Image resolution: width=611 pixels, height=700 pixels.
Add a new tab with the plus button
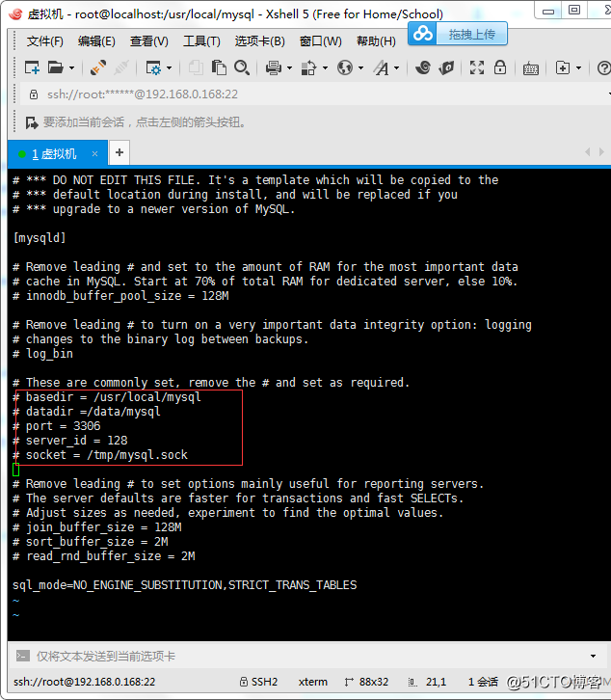click(x=120, y=152)
